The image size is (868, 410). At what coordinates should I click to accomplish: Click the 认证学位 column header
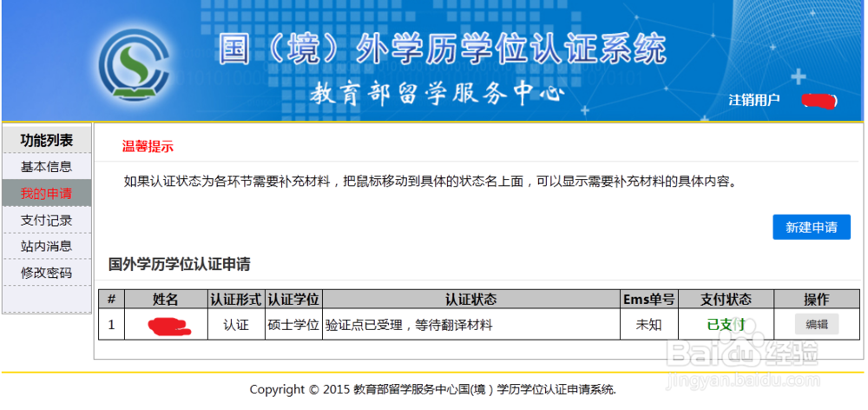294,299
